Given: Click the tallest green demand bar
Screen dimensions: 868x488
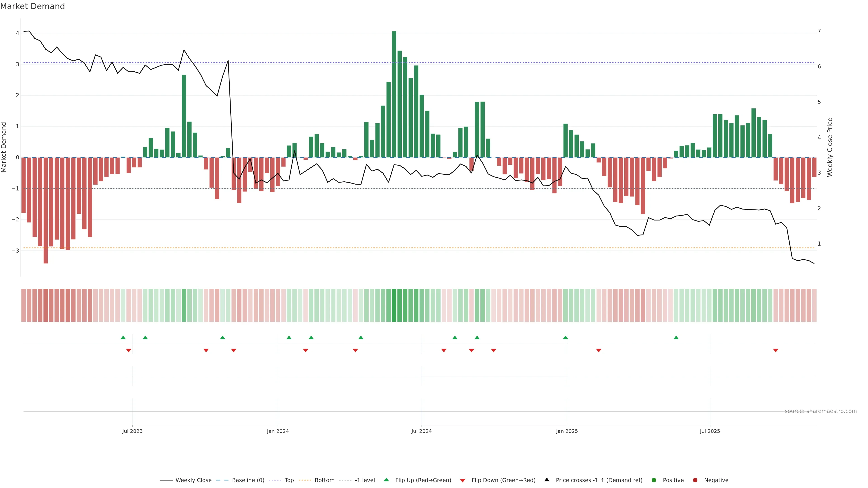Looking at the screenshot, I should coord(394,94).
